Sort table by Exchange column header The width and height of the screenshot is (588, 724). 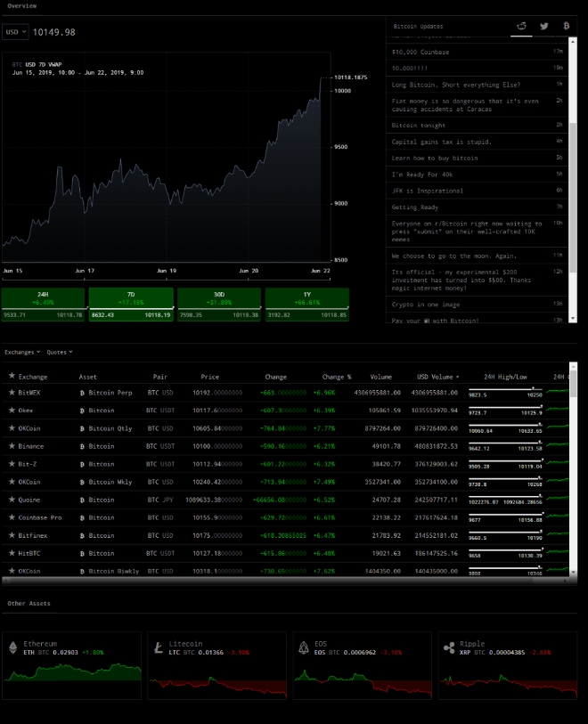click(x=33, y=377)
